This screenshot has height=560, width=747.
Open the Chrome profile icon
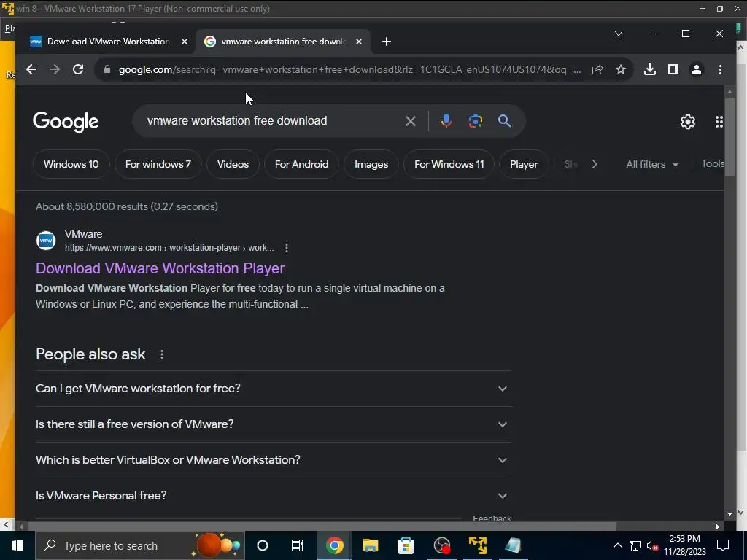point(697,69)
